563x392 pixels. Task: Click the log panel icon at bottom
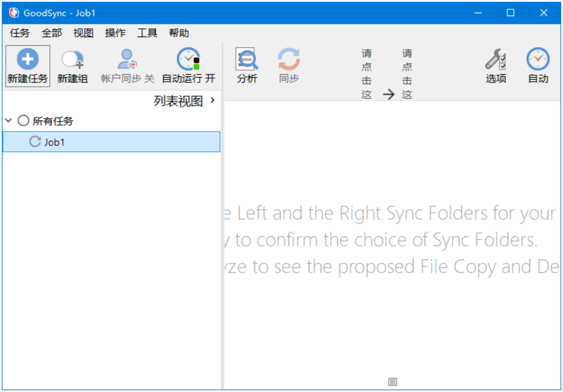(x=393, y=382)
